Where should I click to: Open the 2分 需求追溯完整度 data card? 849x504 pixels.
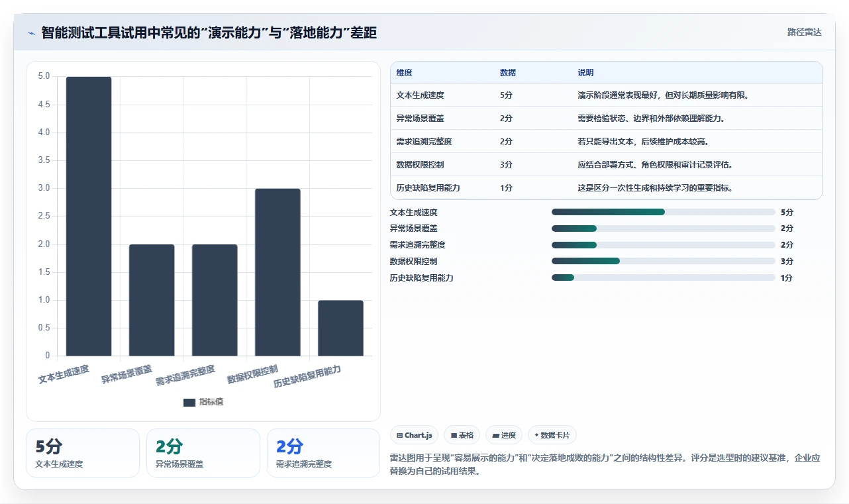click(x=324, y=453)
